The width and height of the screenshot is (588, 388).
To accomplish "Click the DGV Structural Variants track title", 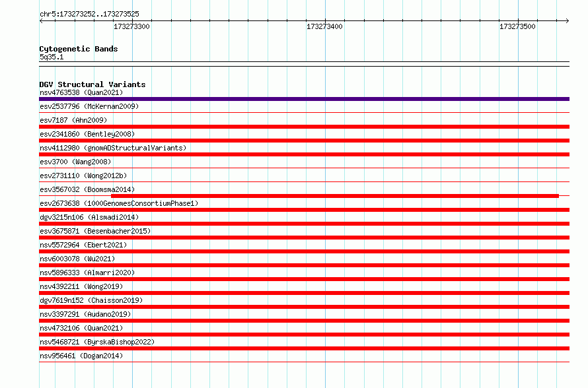I will [92, 84].
